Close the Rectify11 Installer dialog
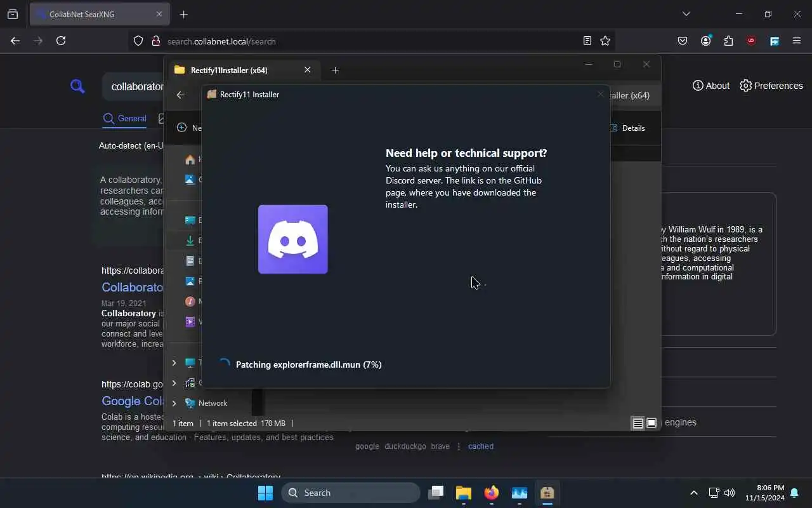Image resolution: width=812 pixels, height=508 pixels. pos(600,94)
